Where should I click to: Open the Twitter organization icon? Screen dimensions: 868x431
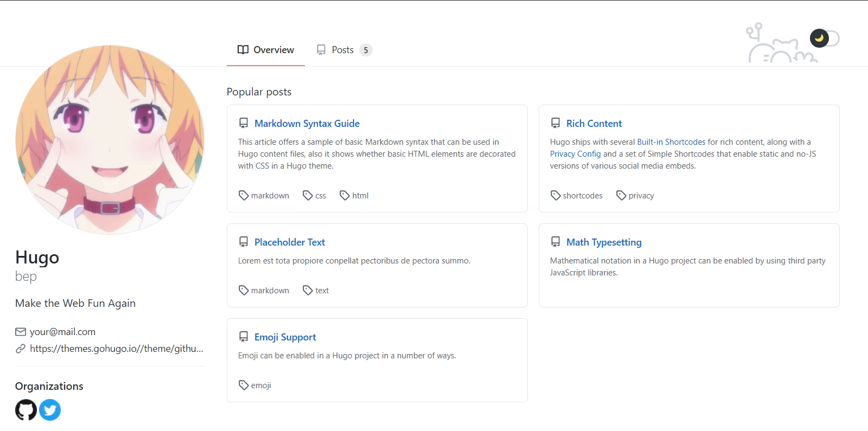point(50,410)
